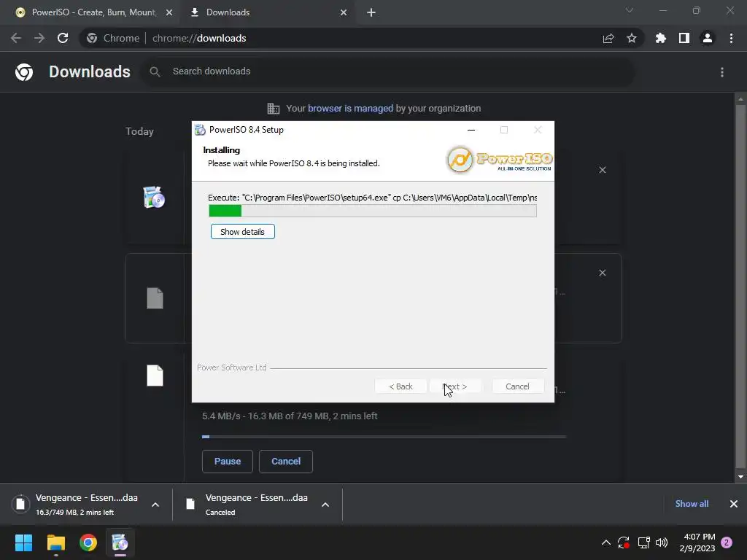Click the Chrome download progress bar
The width and height of the screenshot is (747, 560).
click(x=384, y=436)
